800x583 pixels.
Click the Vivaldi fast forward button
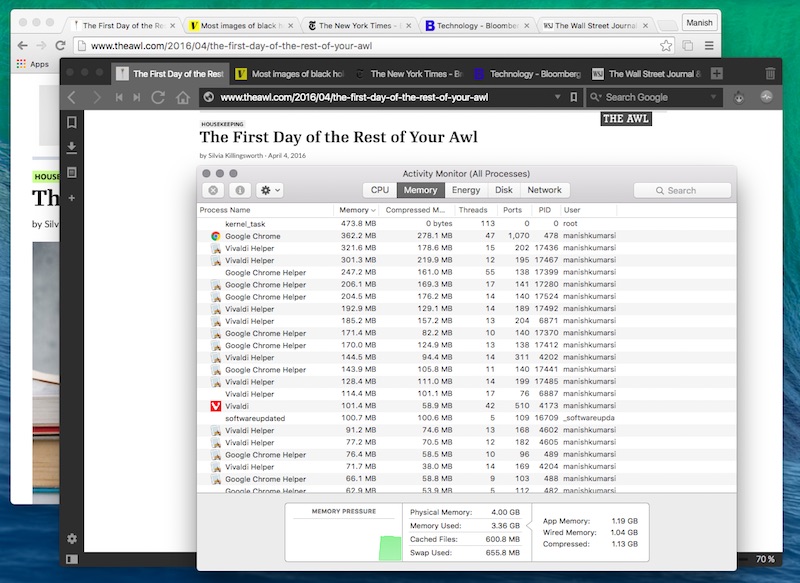(x=137, y=97)
